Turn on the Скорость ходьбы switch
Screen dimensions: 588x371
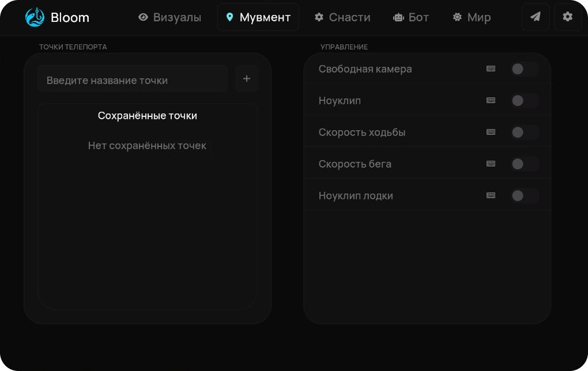pyautogui.click(x=525, y=132)
